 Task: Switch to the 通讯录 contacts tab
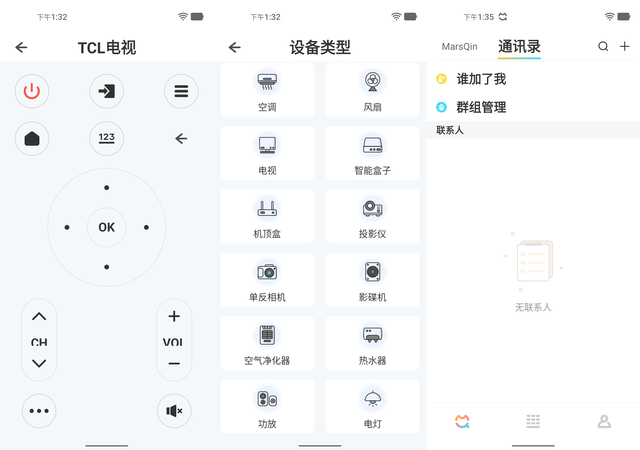(x=519, y=47)
